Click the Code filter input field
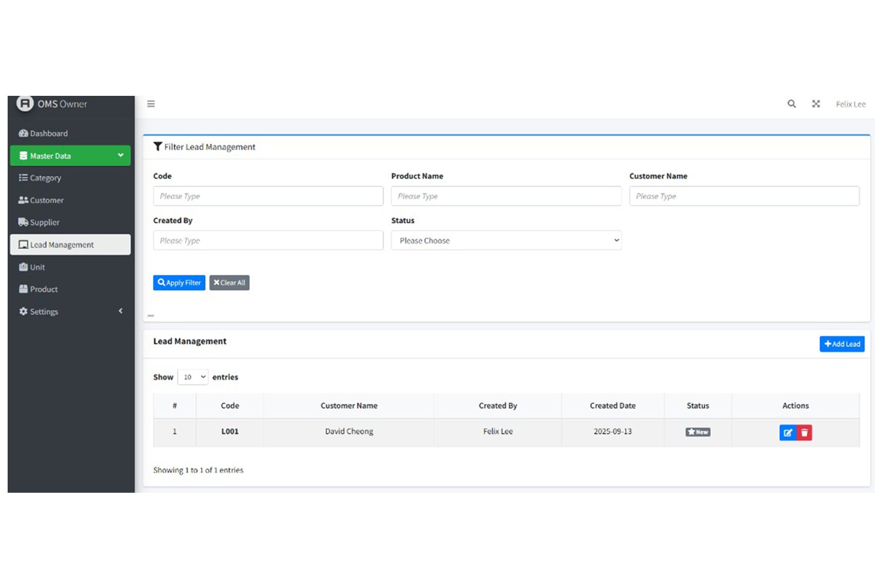882x588 pixels. click(268, 196)
